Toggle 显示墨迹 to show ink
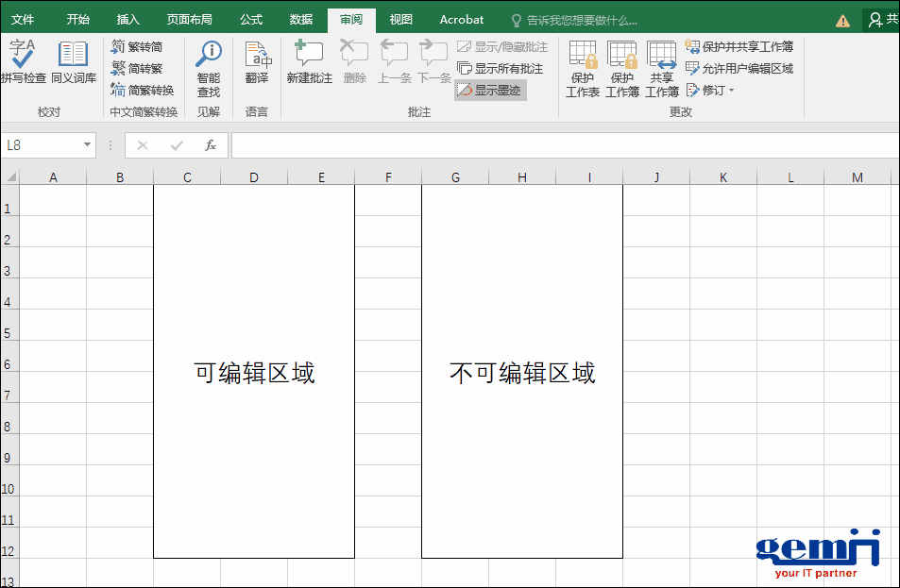This screenshot has width=900, height=588. 490,90
